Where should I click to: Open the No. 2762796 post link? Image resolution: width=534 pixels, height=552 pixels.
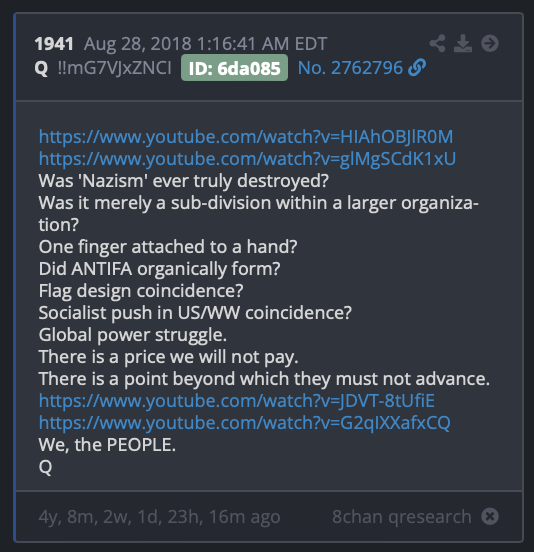(350, 68)
